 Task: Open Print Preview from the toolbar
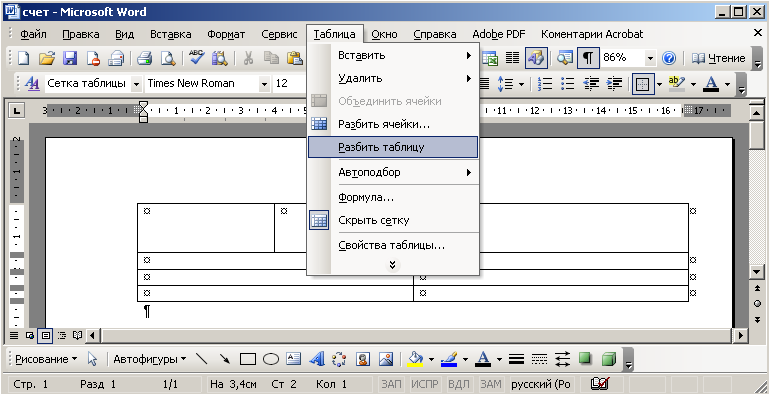[x=168, y=58]
